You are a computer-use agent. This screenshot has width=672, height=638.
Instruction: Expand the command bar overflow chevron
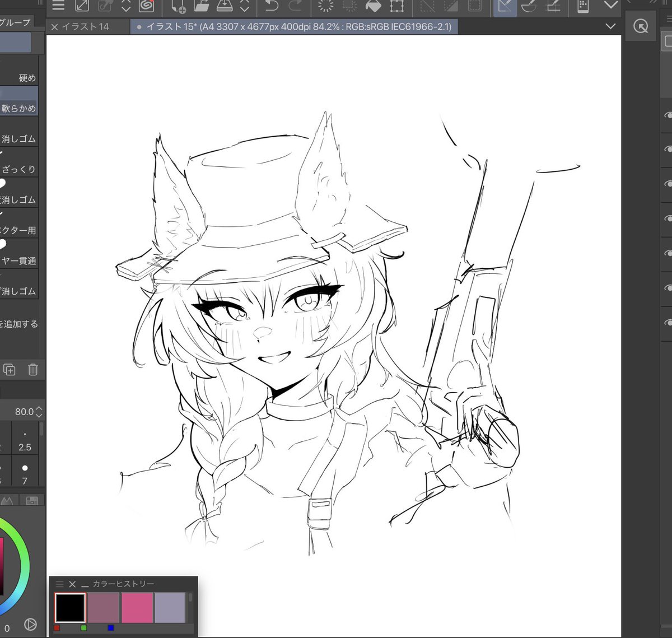click(x=611, y=6)
